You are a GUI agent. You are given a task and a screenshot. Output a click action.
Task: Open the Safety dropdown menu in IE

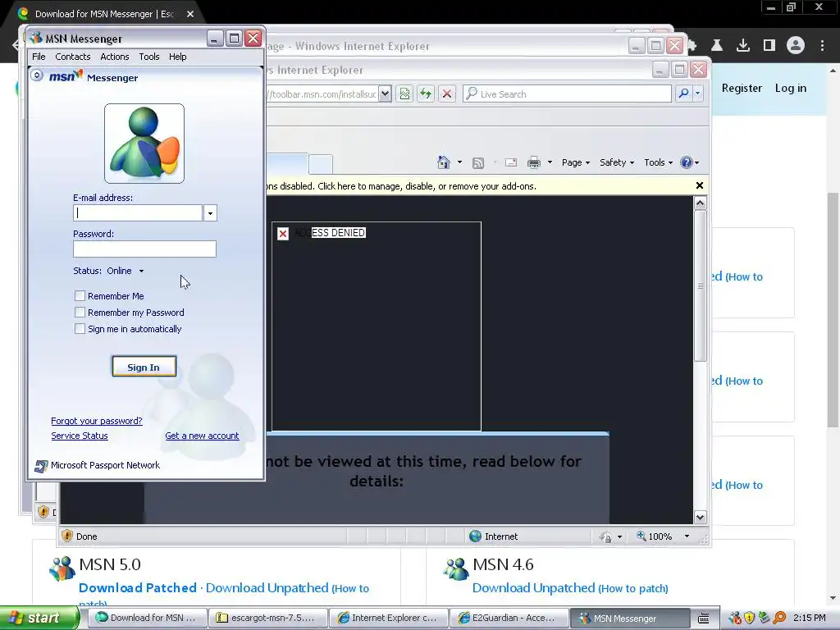pos(617,162)
